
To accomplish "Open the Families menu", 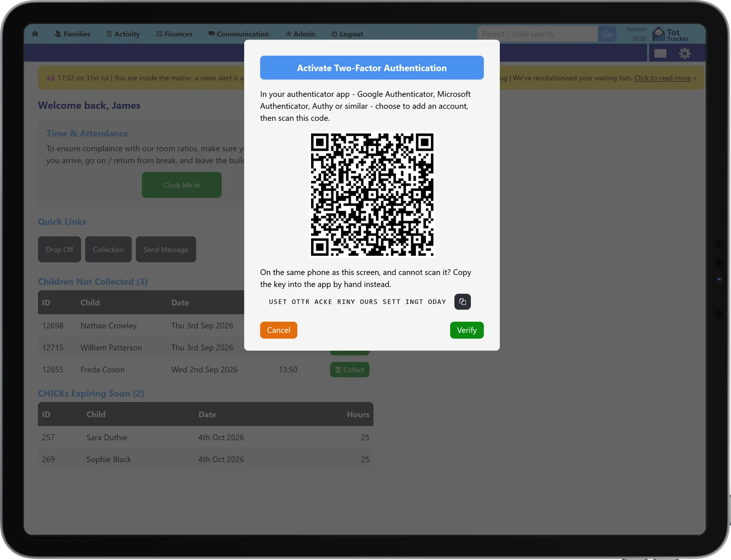I will click(72, 34).
